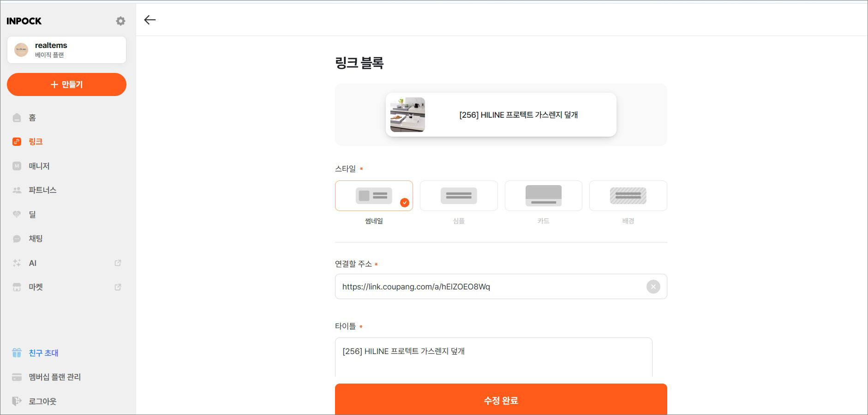Clear the 연결할 주소 URL field
The image size is (868, 415).
(653, 287)
